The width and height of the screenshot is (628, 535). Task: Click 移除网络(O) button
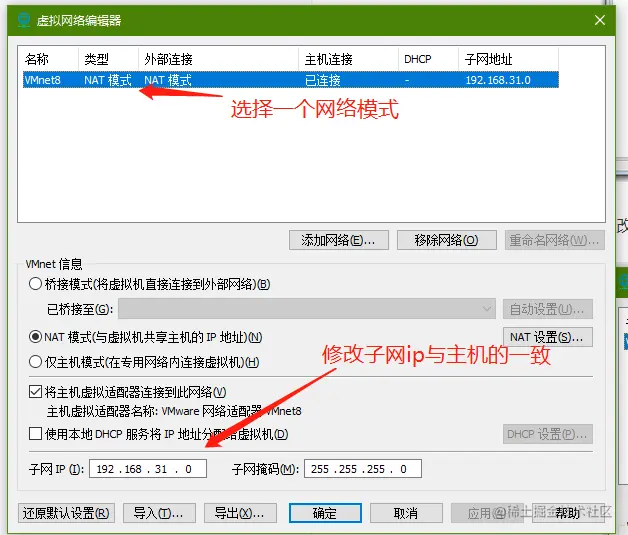point(447,240)
